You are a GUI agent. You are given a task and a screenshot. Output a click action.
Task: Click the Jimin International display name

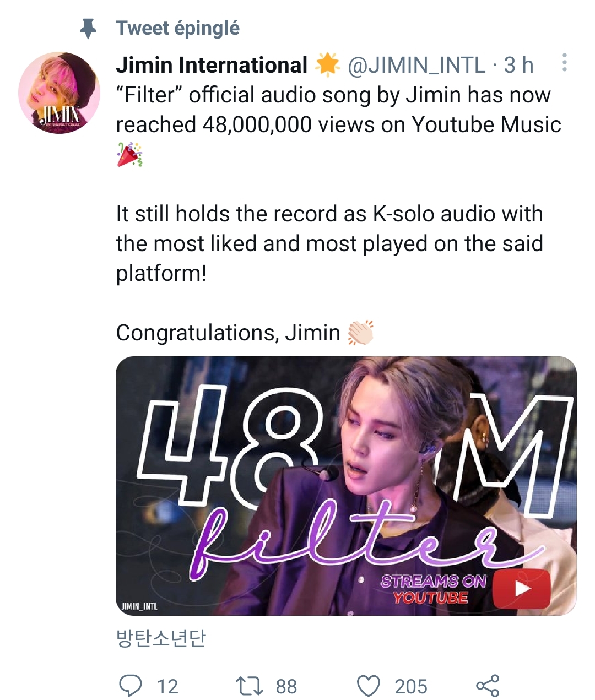click(212, 65)
